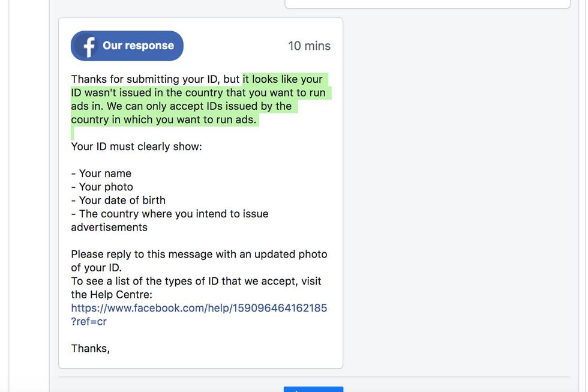
Task: Click the "?ref=cr" link portion
Action: 89,321
